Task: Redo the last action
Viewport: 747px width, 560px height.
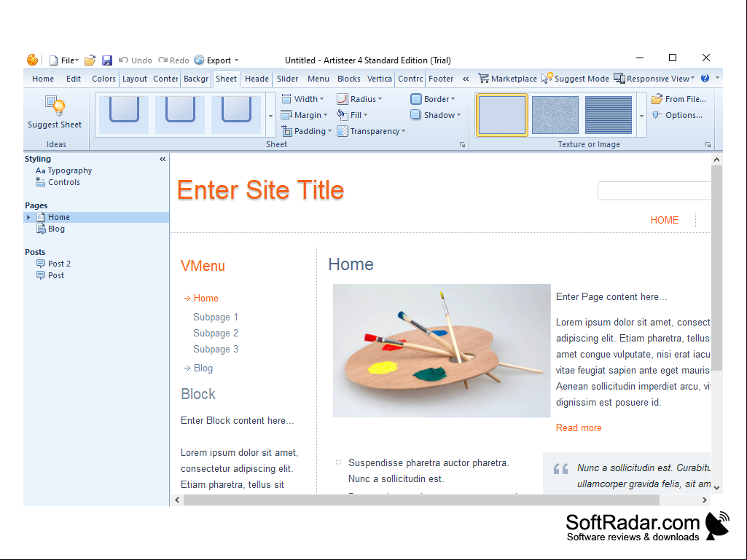Action: tap(174, 60)
